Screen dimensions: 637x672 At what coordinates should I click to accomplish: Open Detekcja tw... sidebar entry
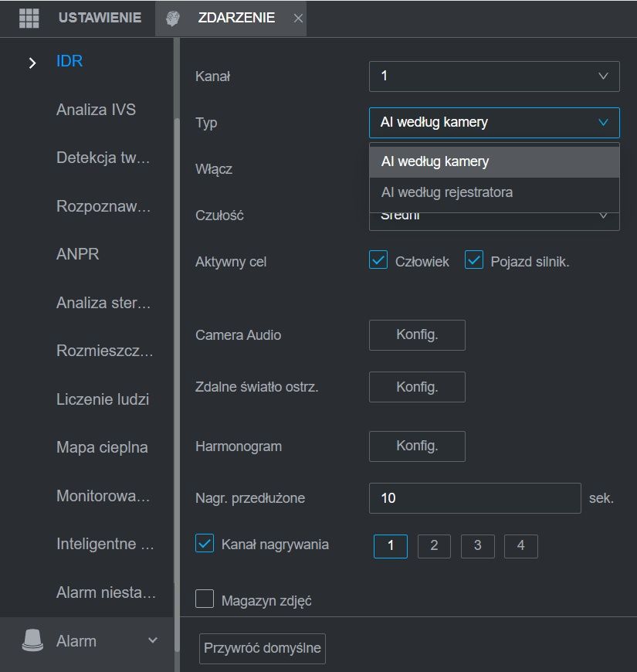[103, 158]
